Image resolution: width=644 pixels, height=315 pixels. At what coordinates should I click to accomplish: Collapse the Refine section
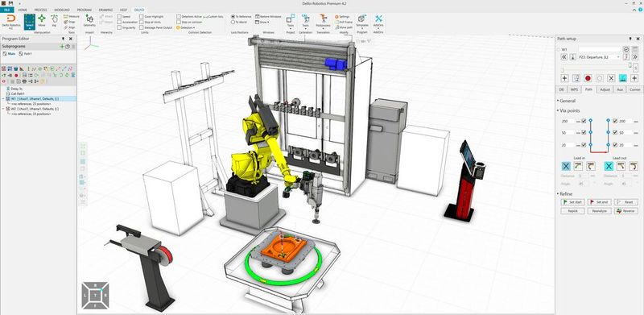[564, 193]
